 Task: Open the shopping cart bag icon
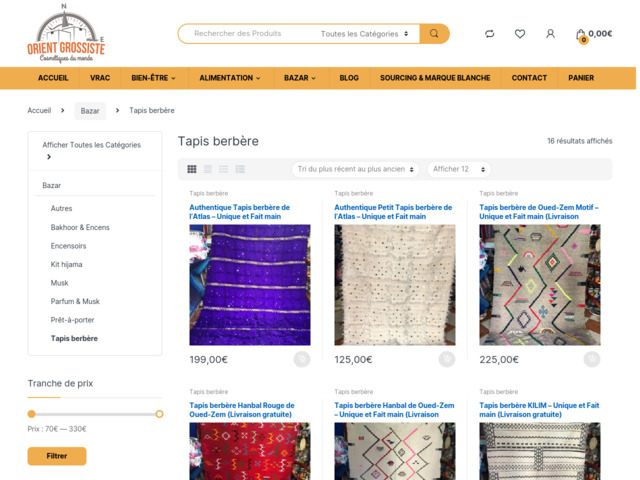[581, 35]
